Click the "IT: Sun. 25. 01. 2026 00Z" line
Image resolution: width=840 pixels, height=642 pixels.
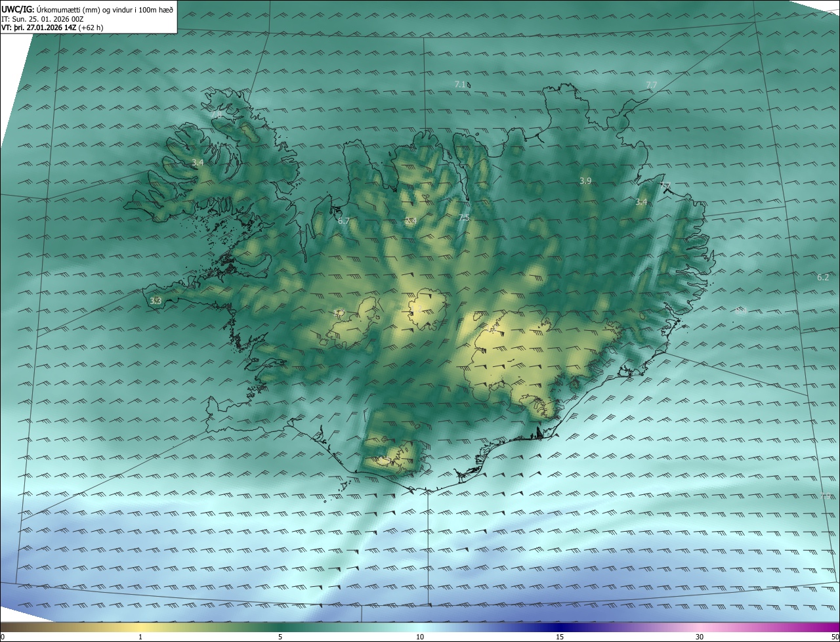43,19
